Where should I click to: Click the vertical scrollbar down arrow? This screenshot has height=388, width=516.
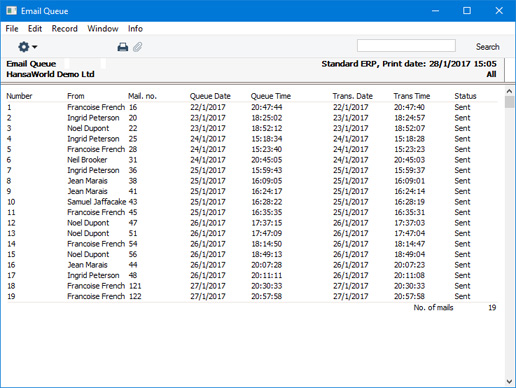tap(509, 381)
